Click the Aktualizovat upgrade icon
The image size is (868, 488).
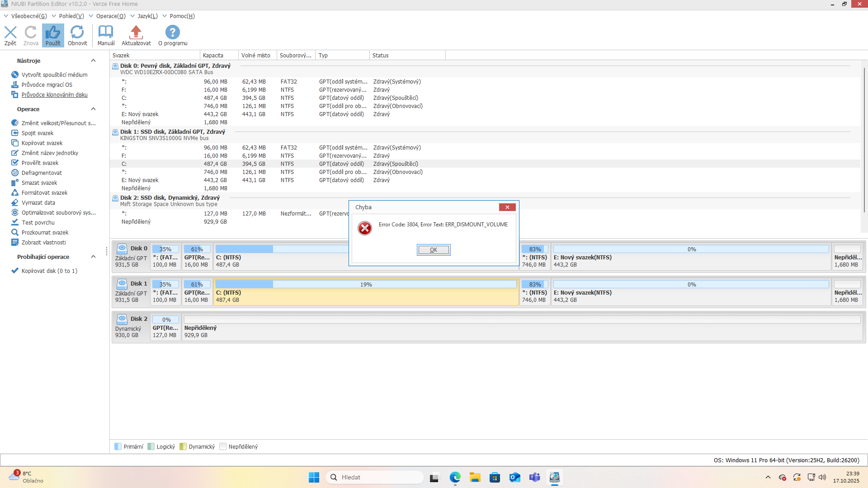click(136, 33)
